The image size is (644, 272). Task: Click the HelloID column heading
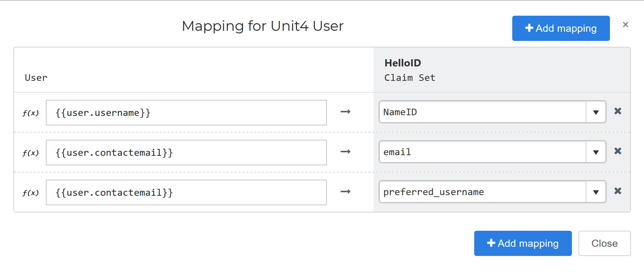click(402, 63)
